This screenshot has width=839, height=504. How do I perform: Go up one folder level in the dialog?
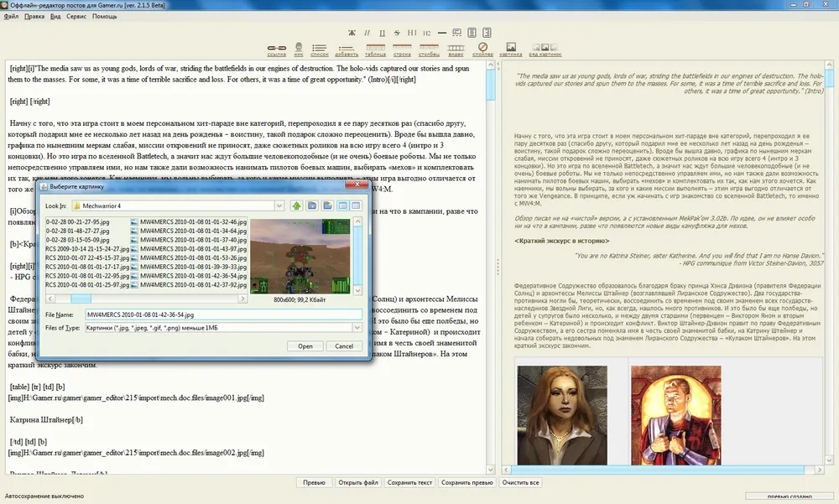click(296, 205)
